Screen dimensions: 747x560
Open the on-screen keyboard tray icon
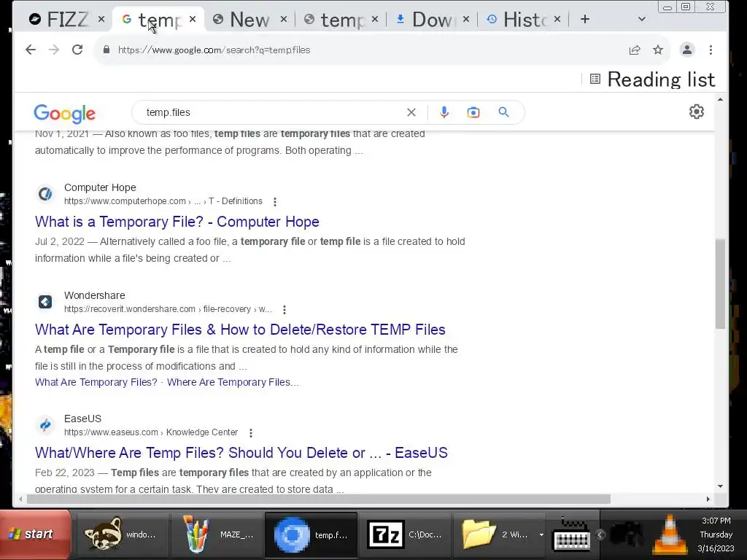tap(572, 535)
